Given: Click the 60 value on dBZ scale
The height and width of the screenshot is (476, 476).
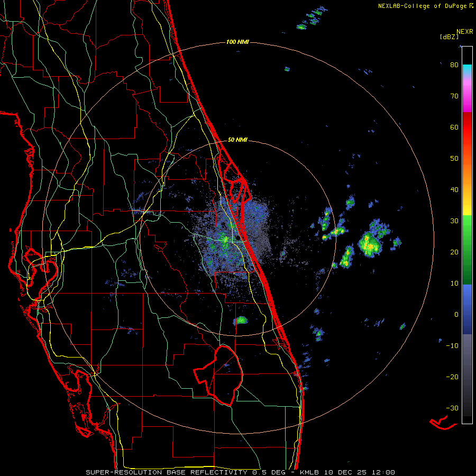Looking at the screenshot, I should (x=454, y=127).
